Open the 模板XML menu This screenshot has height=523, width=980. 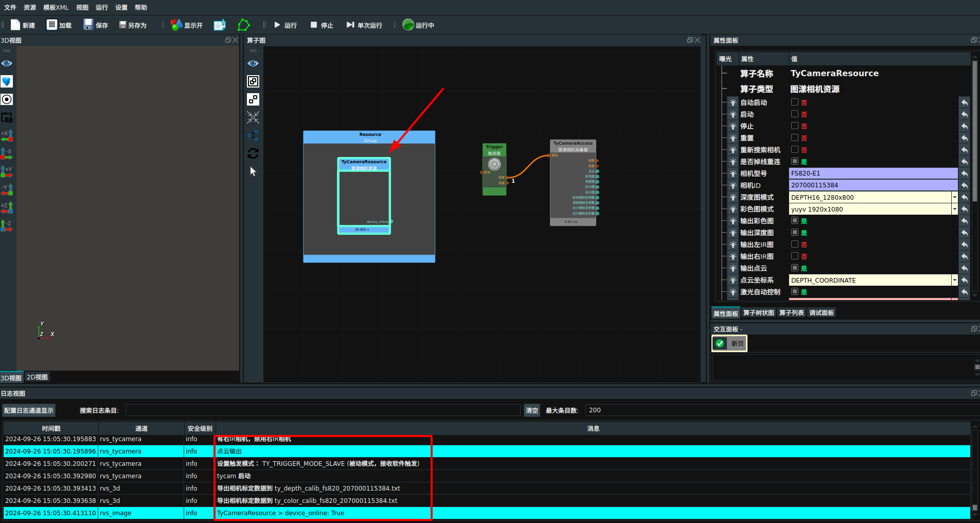pos(56,7)
